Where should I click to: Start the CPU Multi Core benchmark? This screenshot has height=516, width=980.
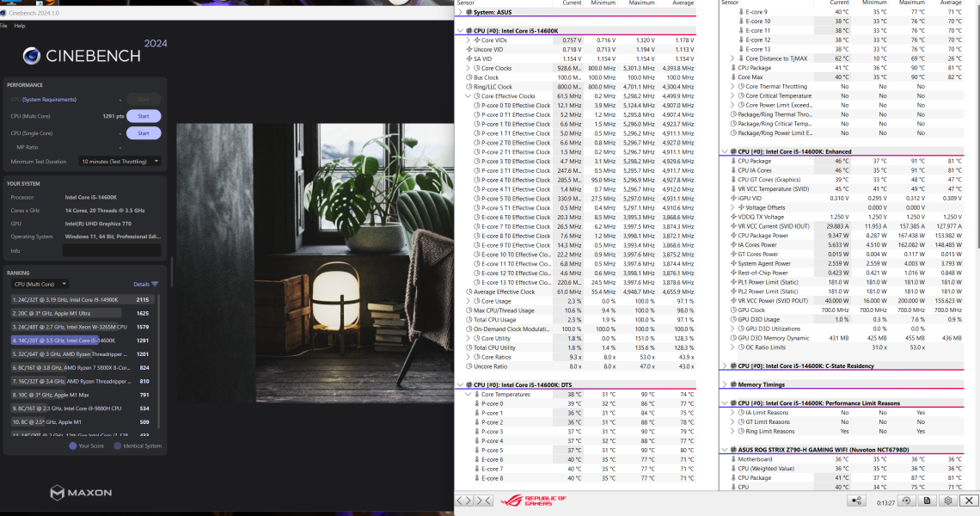pyautogui.click(x=144, y=116)
